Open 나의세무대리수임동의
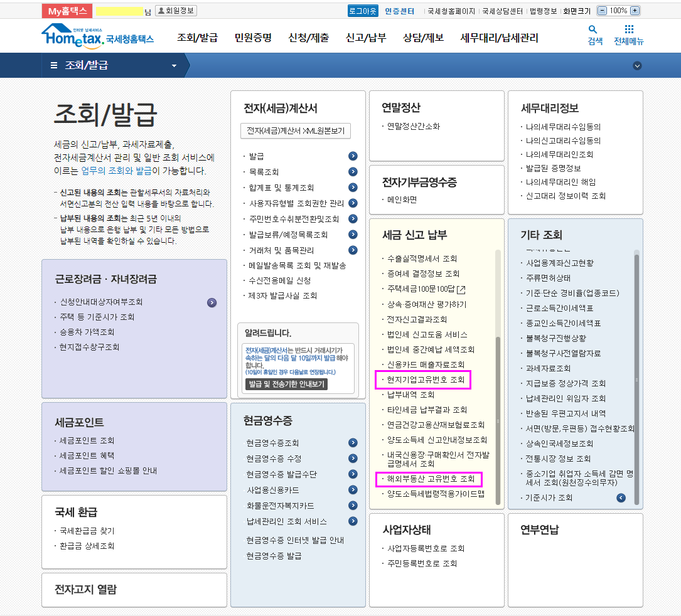 click(563, 127)
